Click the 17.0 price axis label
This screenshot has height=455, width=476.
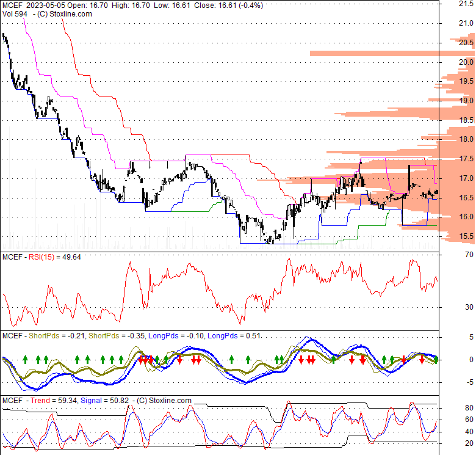(466, 178)
